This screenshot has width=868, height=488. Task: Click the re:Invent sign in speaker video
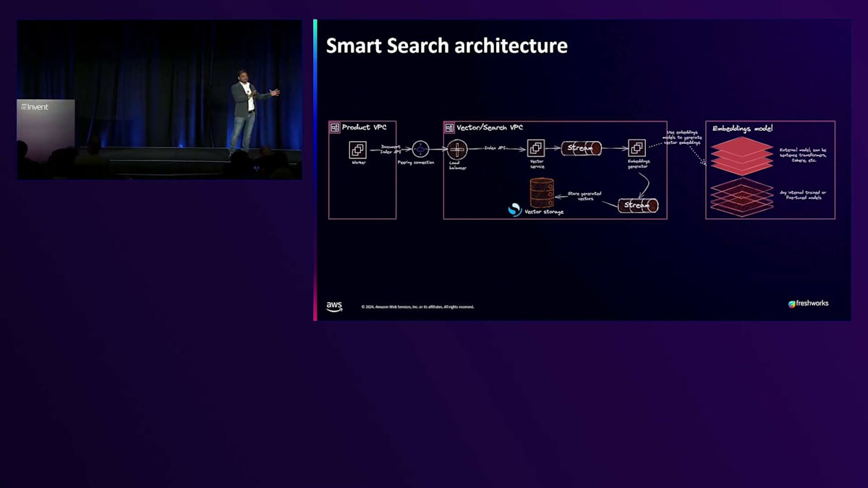click(35, 107)
